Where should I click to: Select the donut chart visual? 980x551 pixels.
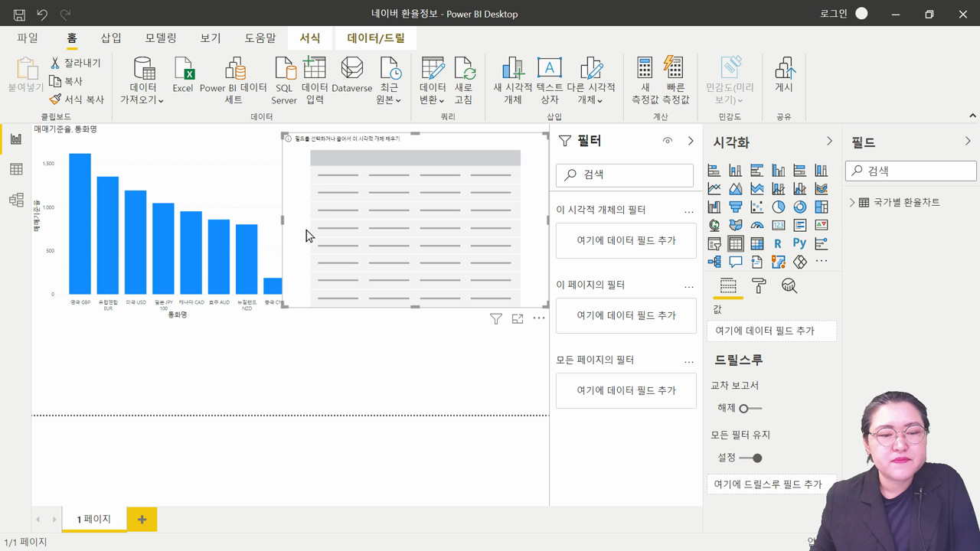(x=800, y=207)
